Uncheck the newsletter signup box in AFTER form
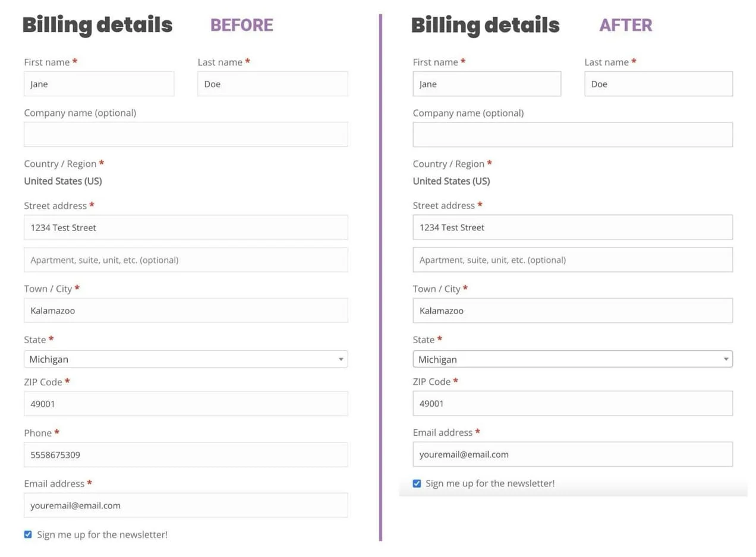756x557 pixels. [417, 483]
